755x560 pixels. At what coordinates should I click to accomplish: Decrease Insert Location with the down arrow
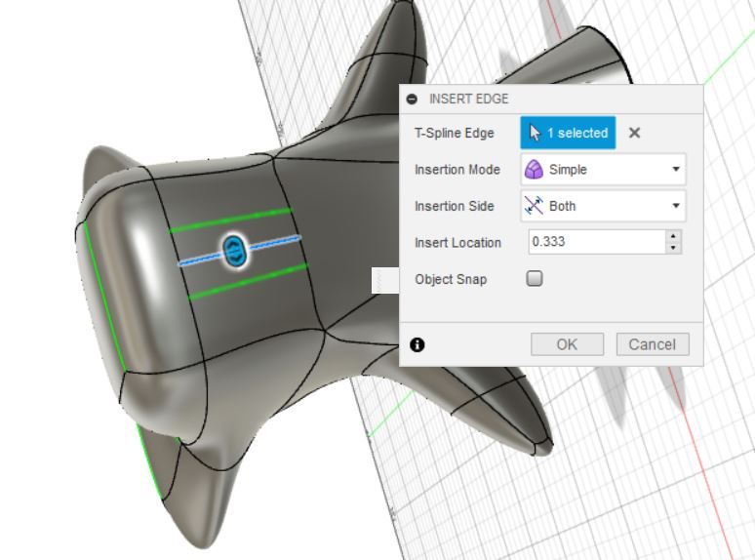(673, 248)
